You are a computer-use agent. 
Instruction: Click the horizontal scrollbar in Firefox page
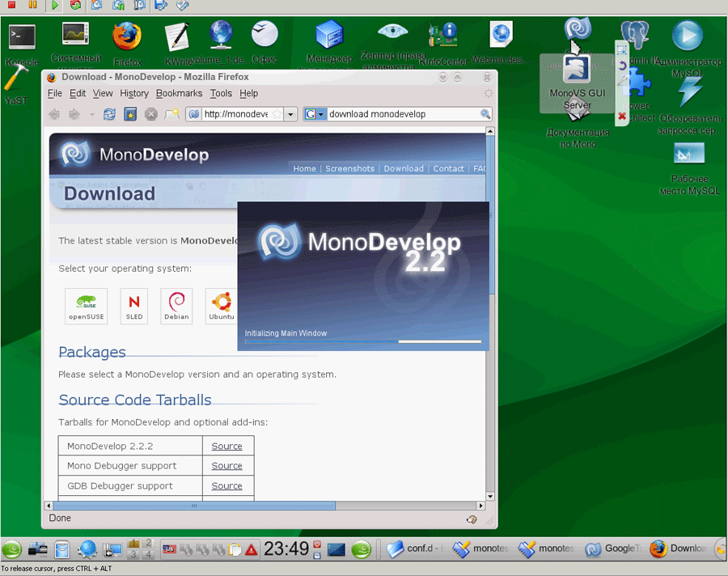click(x=194, y=506)
